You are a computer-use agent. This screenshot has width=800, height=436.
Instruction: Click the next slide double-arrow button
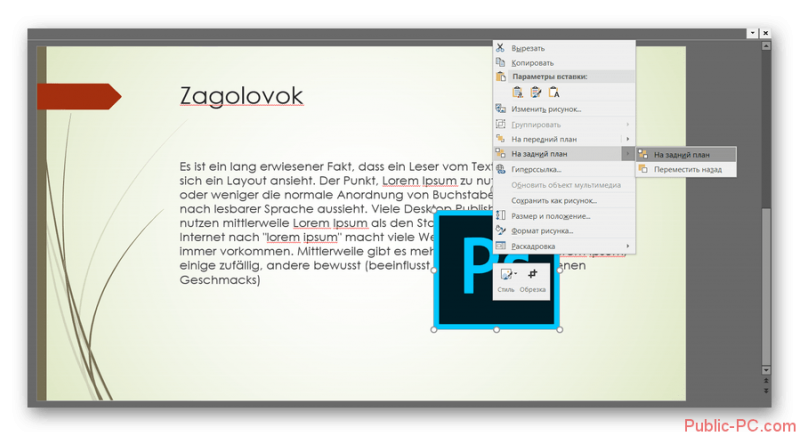(x=766, y=390)
